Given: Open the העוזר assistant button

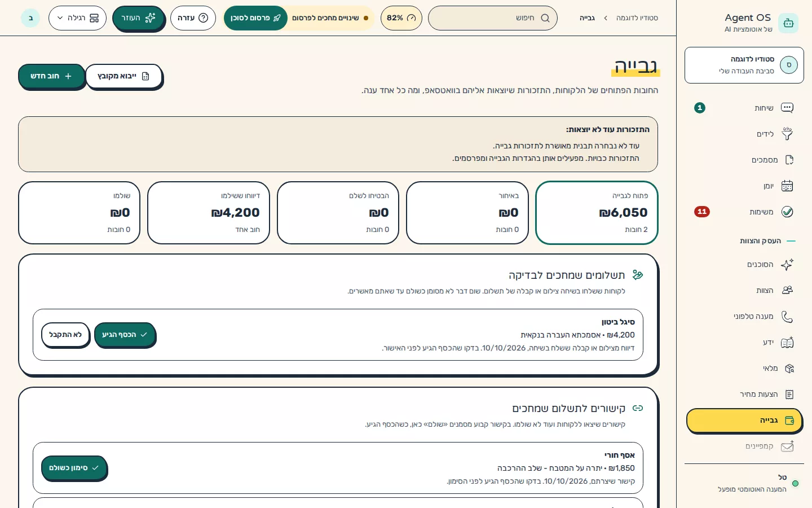Looking at the screenshot, I should 138,18.
